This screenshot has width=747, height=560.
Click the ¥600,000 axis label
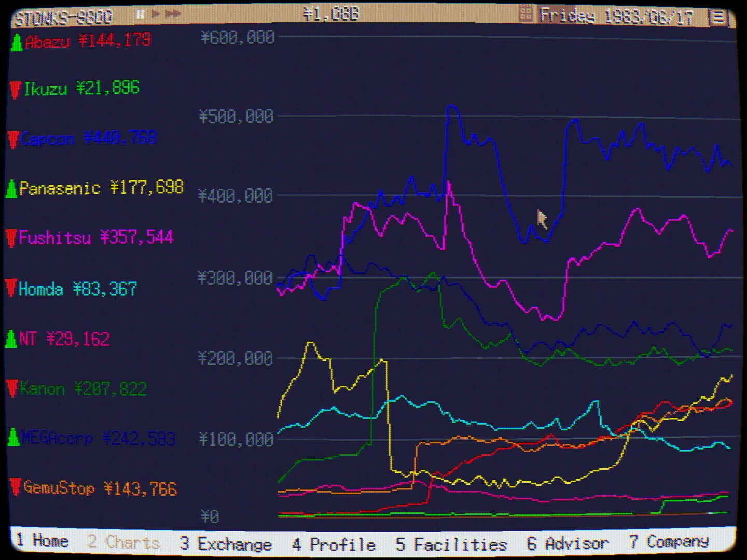[x=237, y=37]
